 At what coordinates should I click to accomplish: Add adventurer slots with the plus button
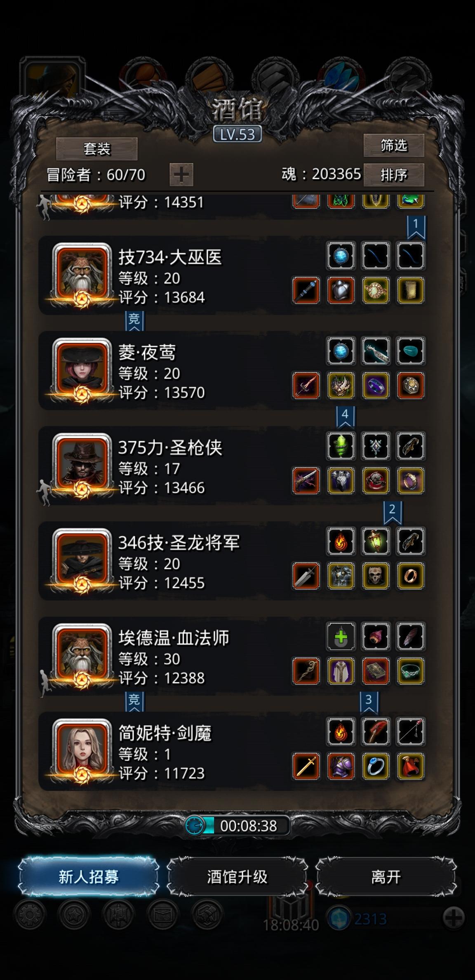click(x=181, y=175)
